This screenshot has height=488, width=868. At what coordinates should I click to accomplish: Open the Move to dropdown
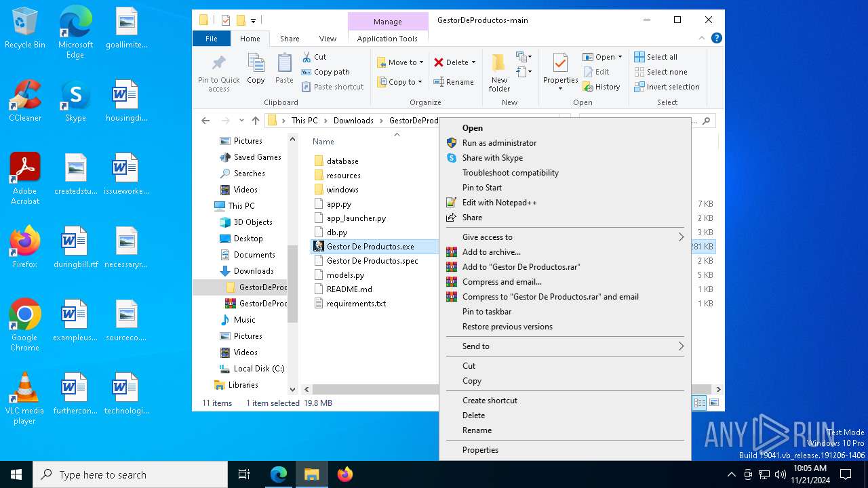[x=400, y=62]
